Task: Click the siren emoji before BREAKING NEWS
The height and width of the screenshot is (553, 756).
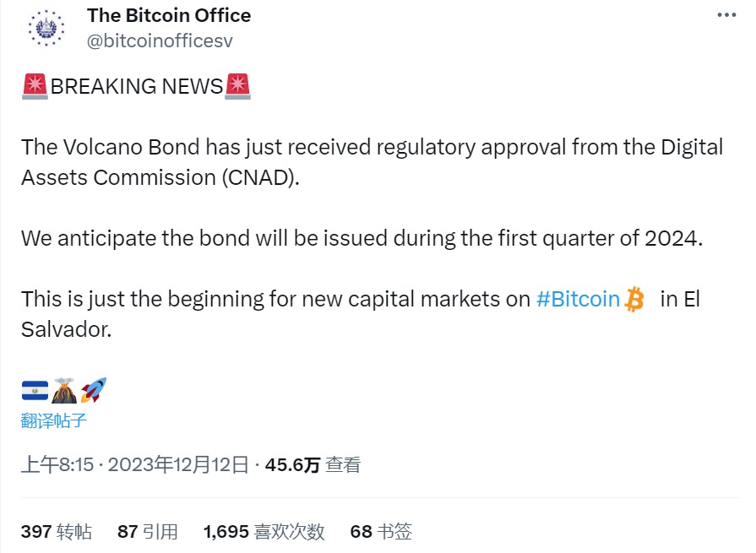Action: click(x=35, y=86)
